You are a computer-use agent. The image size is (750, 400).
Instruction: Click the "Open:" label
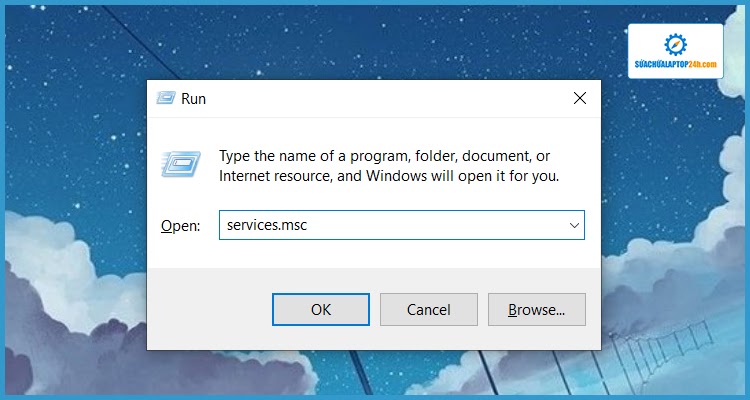(181, 226)
